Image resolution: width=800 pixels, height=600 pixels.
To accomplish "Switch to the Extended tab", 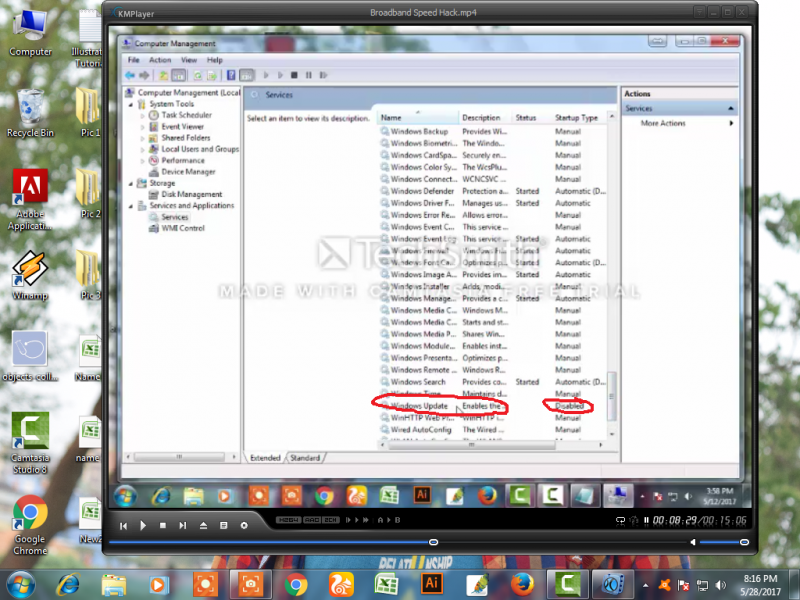I will pyautogui.click(x=265, y=458).
